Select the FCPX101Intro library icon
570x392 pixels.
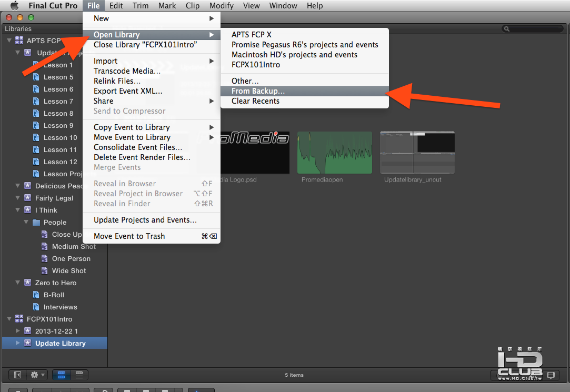click(x=19, y=319)
